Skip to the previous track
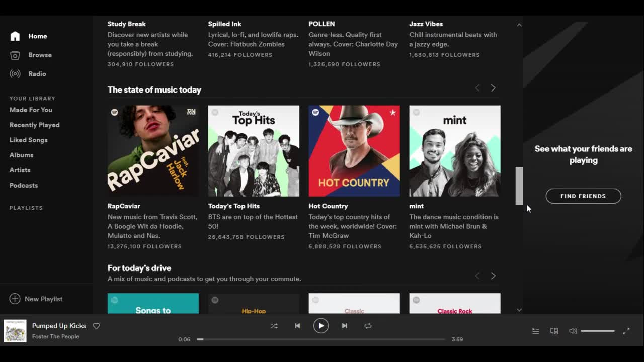Viewport: 644px width, 362px height. 297,326
